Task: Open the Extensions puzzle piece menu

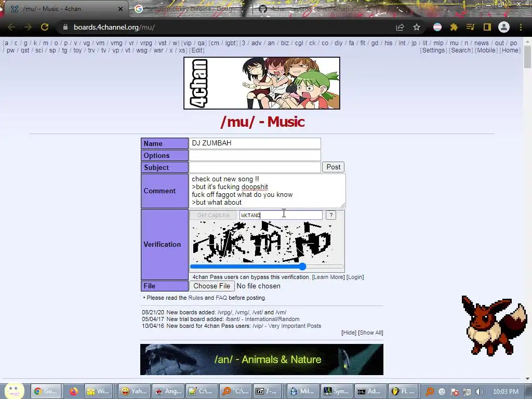Action: (454, 27)
